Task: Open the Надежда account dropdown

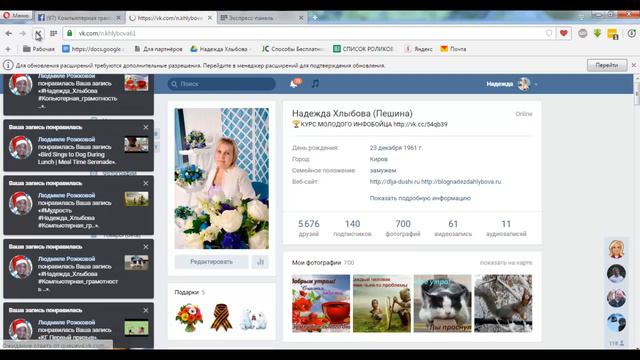Action: tap(511, 84)
